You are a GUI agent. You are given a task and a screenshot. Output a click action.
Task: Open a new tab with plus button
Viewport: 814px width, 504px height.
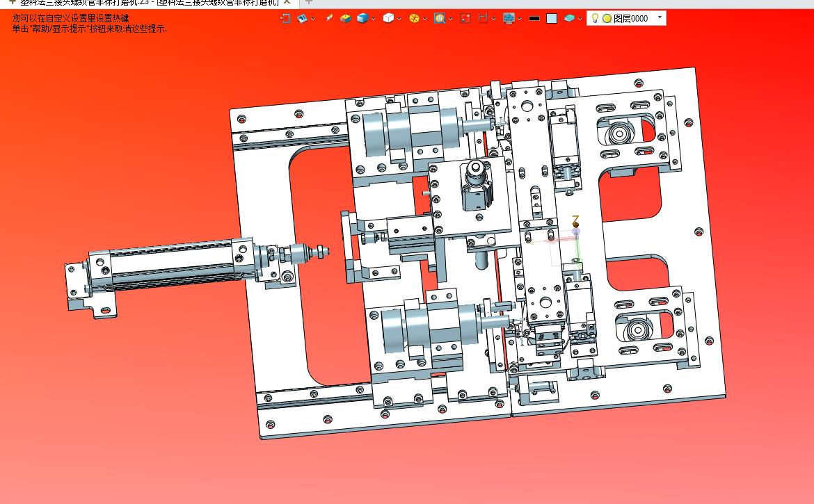pos(310,2)
